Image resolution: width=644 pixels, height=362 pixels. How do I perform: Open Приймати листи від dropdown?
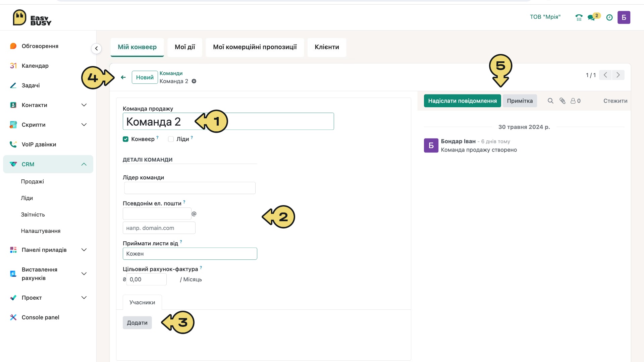pyautogui.click(x=190, y=254)
